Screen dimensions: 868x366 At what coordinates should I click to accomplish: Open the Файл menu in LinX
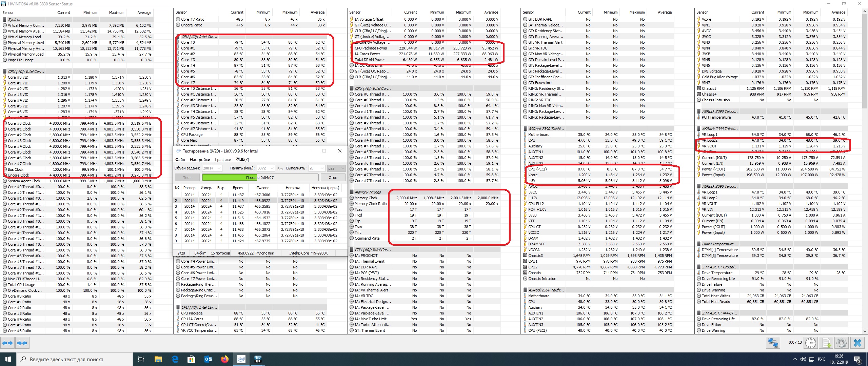(x=180, y=160)
